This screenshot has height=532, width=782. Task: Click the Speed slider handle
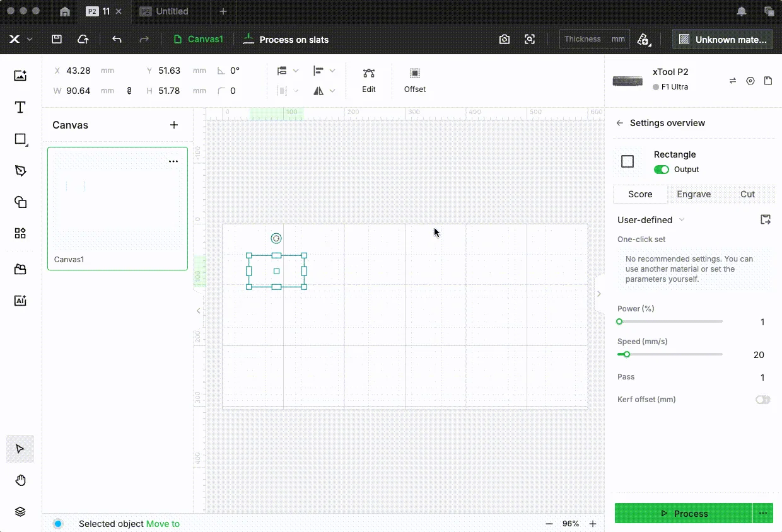(x=627, y=354)
